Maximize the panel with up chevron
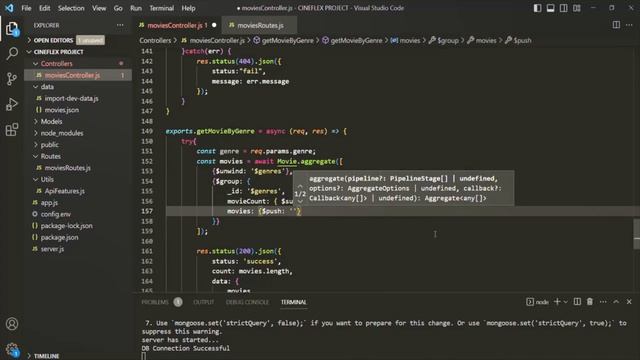The height and width of the screenshot is (360, 640). (x=616, y=302)
